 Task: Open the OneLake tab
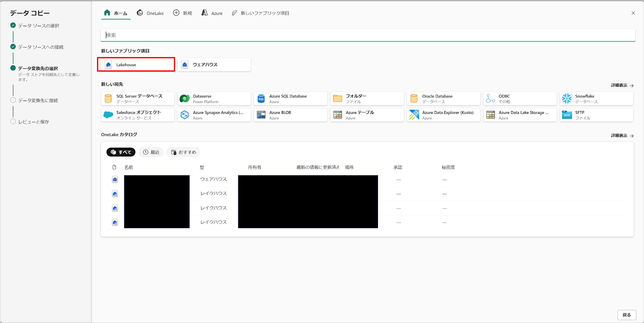click(150, 13)
